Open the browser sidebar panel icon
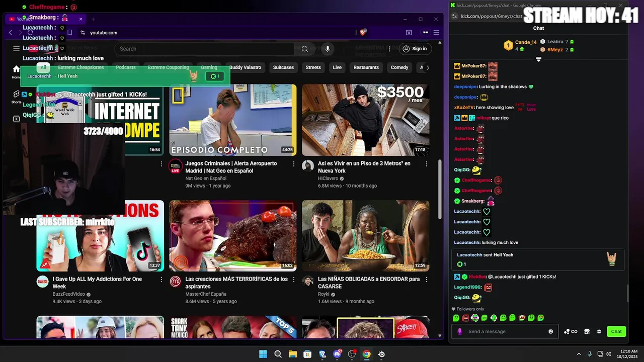 [x=409, y=33]
